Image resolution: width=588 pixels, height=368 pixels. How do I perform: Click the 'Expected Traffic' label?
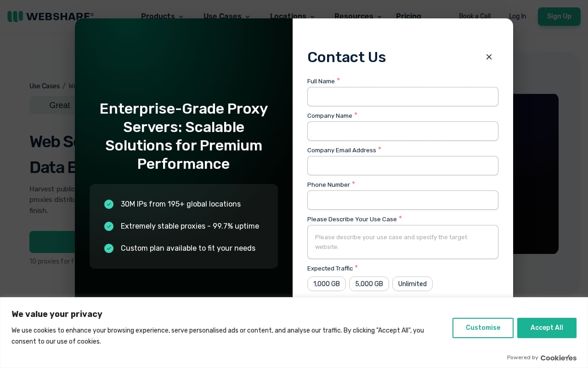[x=330, y=269]
